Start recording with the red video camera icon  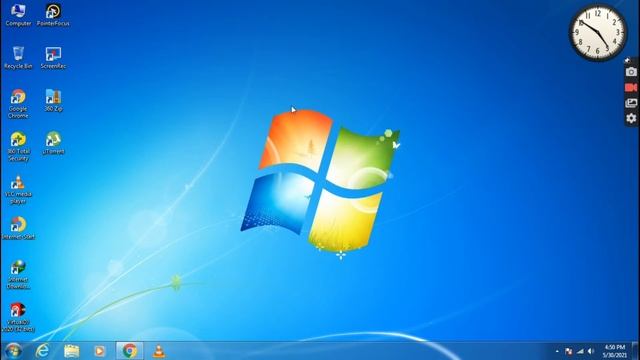pos(631,87)
